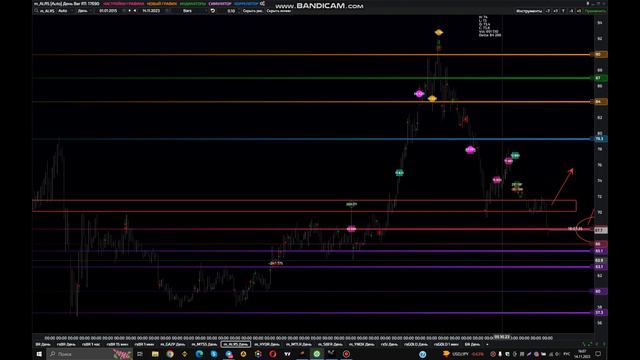Switch to the m_SBER День tab
The image size is (640, 360).
pos(330,344)
